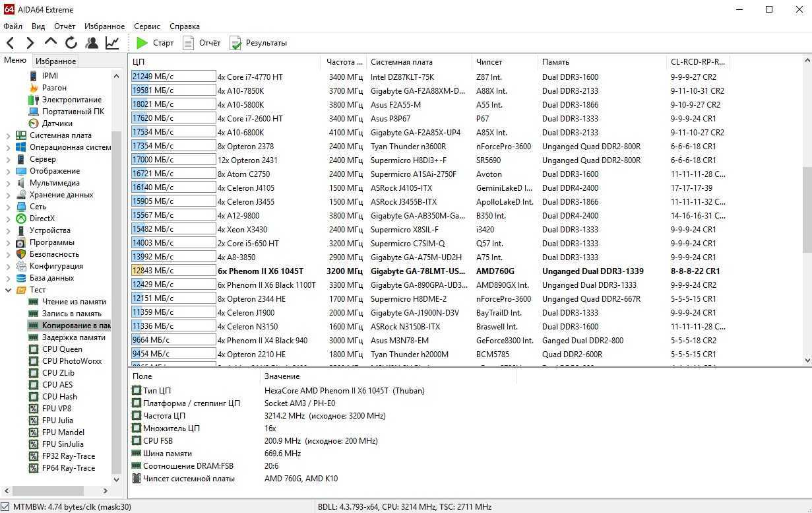Toggle the MTMBW checkbox in status bar

click(6, 507)
